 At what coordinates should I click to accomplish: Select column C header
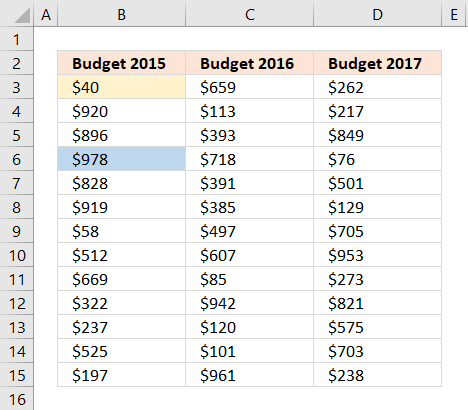tap(249, 13)
